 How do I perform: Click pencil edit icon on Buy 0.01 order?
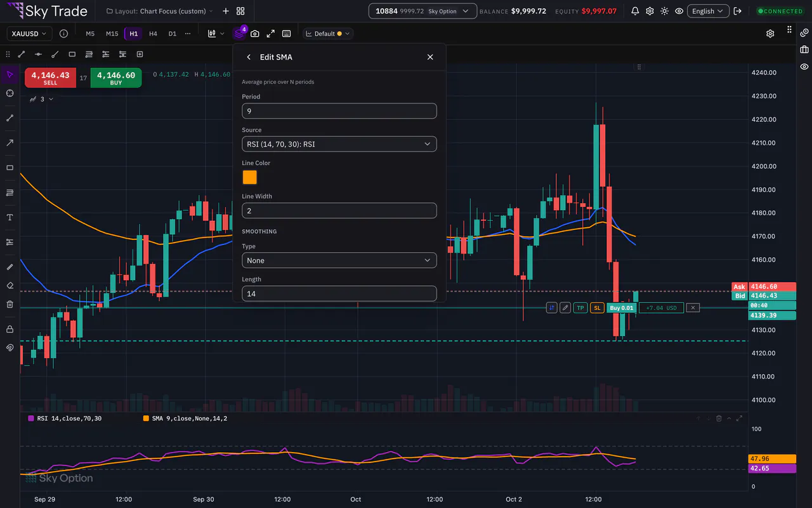565,307
